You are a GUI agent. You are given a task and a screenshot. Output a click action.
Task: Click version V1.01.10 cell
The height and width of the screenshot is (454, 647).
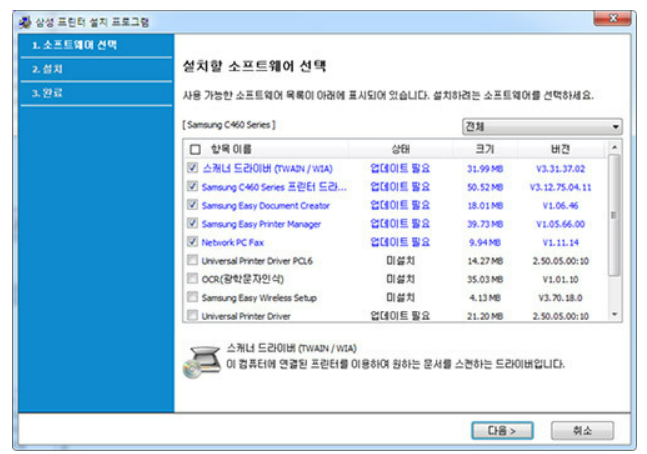(560, 279)
